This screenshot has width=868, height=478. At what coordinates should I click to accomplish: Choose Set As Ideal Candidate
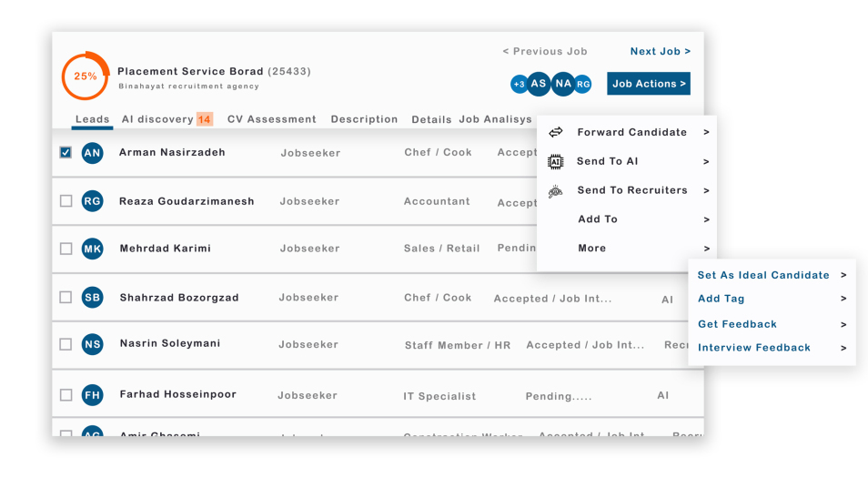pos(762,275)
